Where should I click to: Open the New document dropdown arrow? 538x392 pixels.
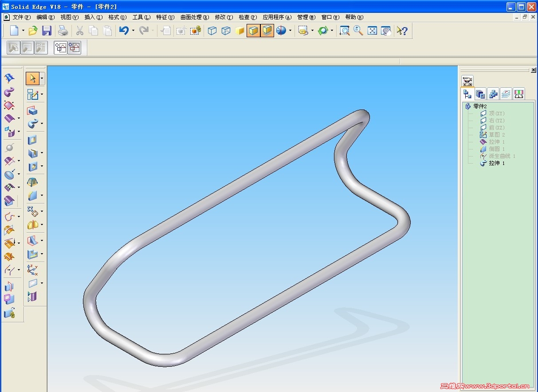[x=23, y=31]
